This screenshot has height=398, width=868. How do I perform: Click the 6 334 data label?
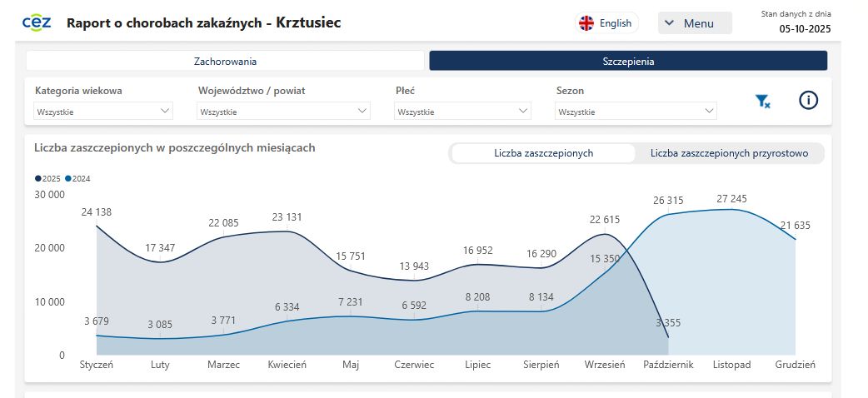click(x=287, y=307)
